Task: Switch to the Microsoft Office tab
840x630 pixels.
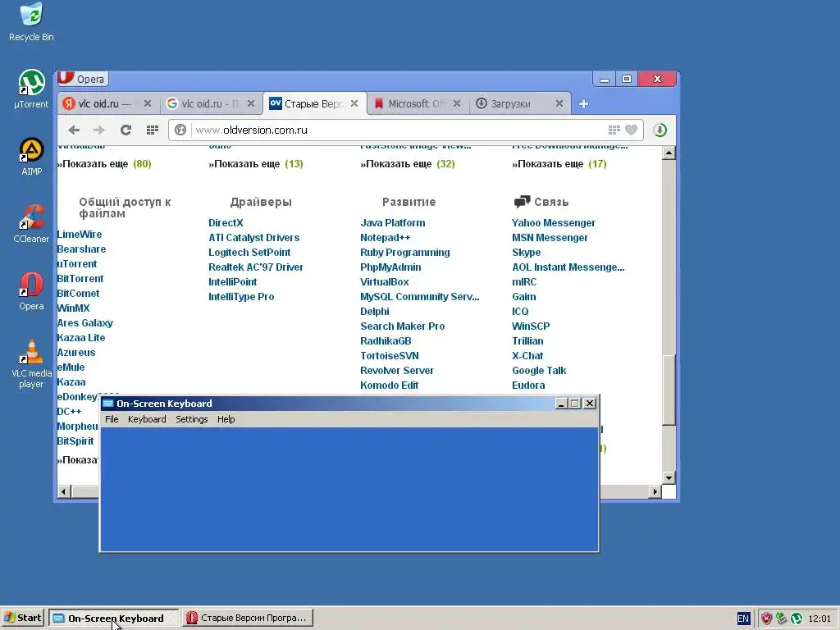Action: point(418,103)
